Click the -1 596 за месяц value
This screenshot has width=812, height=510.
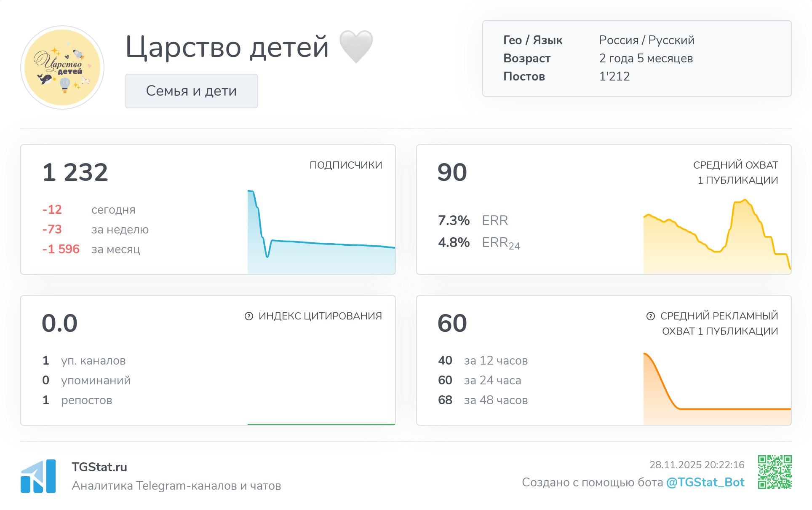61,249
